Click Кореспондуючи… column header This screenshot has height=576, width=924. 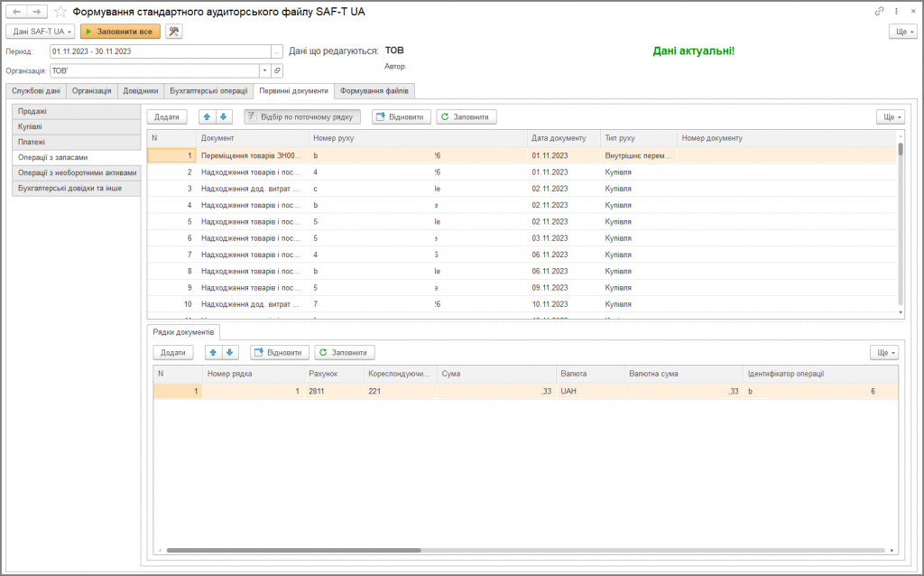pos(400,374)
